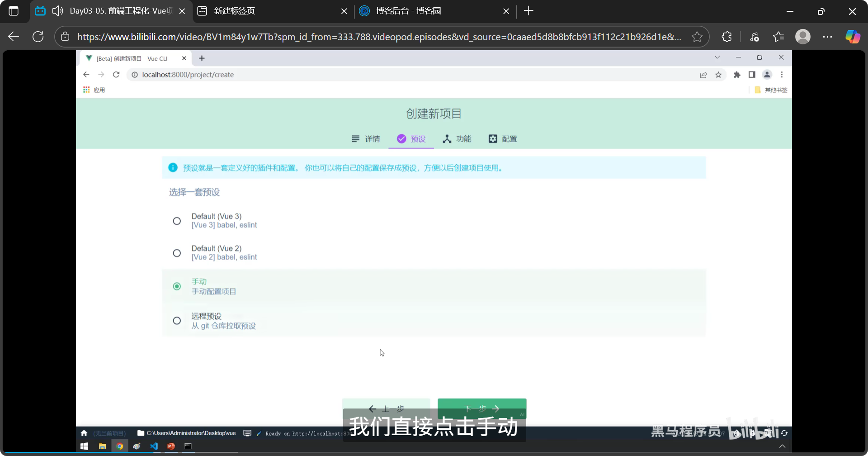The width and height of the screenshot is (868, 456).
Task: Open the 应用 apps bookmark shortcut
Action: click(x=94, y=90)
